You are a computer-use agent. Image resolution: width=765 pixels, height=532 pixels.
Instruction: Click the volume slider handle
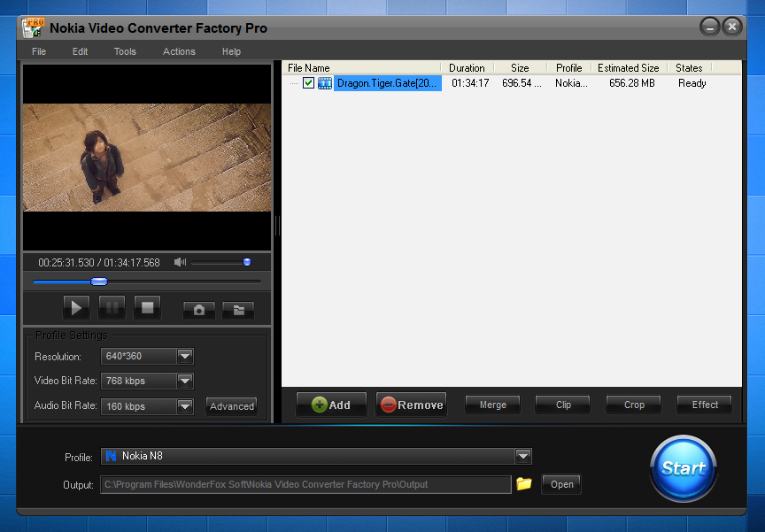(x=247, y=262)
